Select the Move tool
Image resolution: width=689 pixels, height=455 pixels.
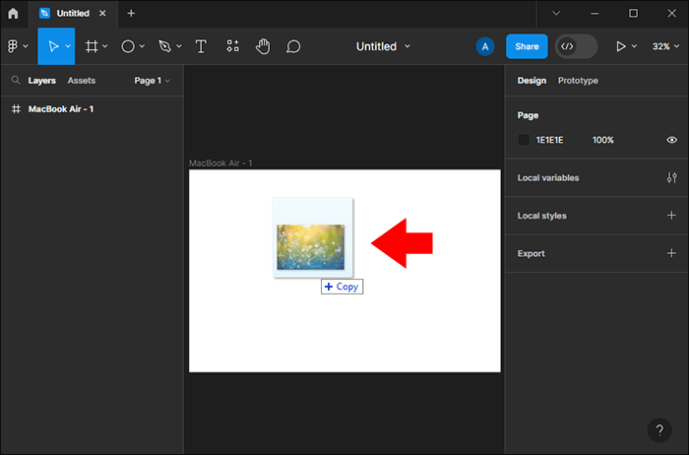point(53,46)
